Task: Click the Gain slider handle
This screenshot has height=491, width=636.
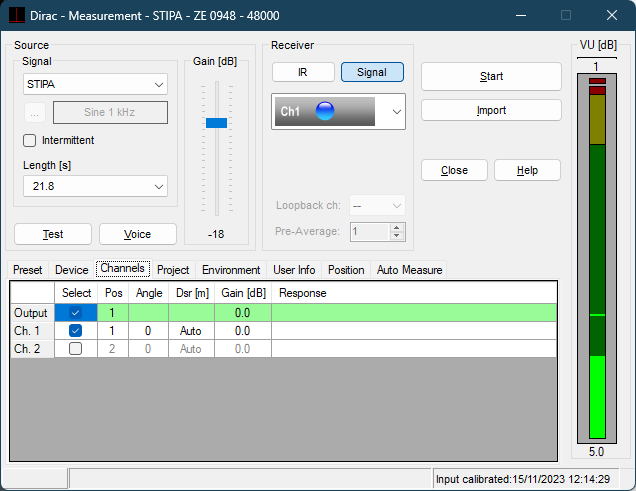Action: (216, 122)
